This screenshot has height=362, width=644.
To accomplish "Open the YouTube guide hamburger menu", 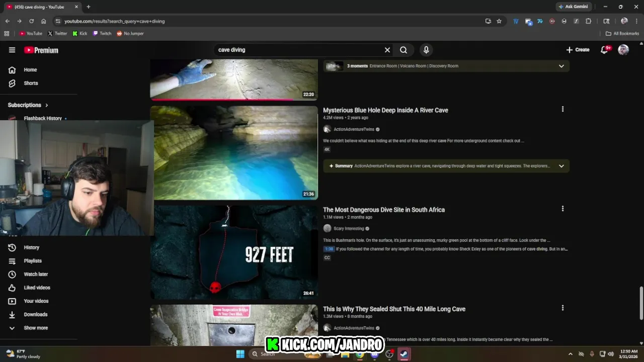I will (x=12, y=50).
